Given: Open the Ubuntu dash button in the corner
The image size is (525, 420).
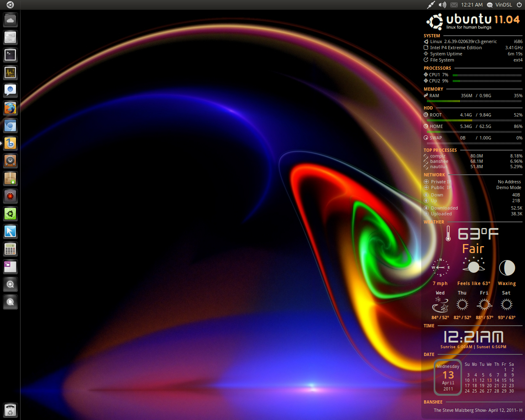Looking at the screenshot, I should tap(10, 5).
